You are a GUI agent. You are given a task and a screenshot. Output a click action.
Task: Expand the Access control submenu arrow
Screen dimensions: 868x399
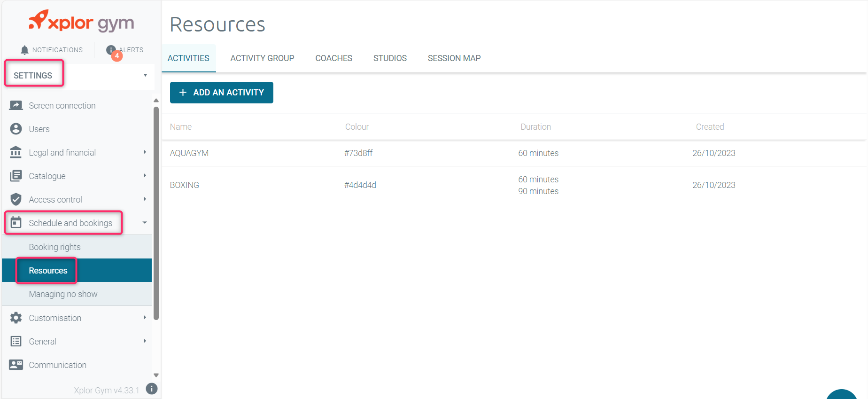click(145, 199)
